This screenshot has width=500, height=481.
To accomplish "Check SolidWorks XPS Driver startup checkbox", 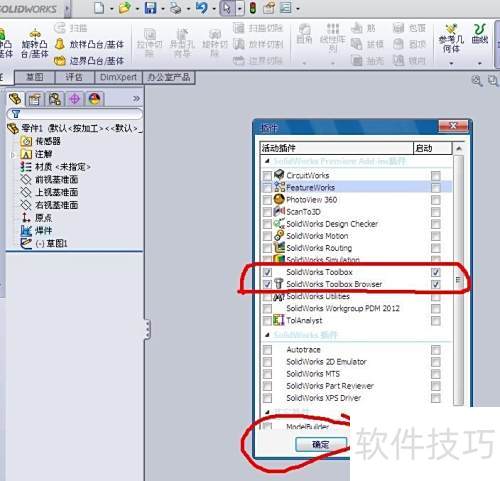I will [436, 398].
